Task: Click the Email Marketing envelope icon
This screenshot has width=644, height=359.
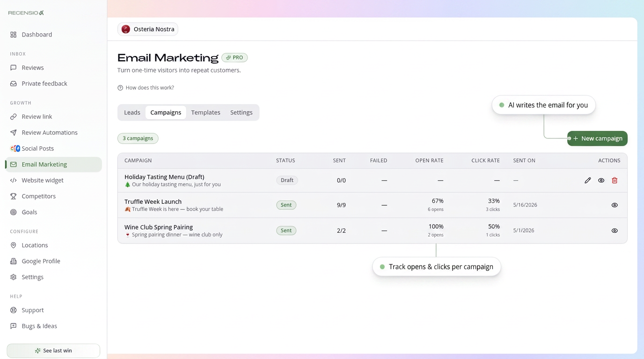Action: pos(14,165)
